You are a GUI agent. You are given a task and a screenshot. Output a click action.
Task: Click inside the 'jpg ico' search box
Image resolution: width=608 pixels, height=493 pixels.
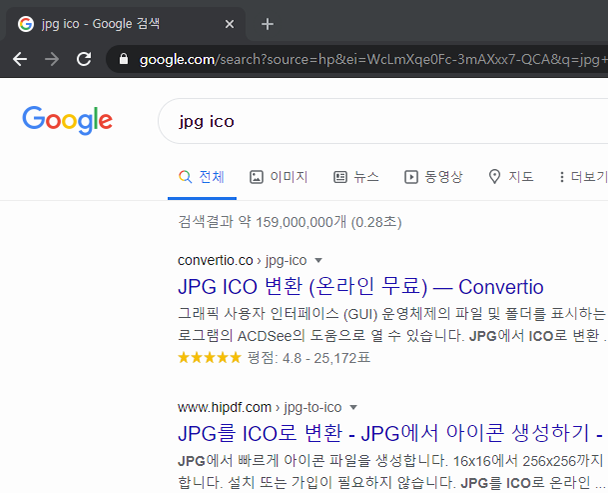pyautogui.click(x=383, y=121)
